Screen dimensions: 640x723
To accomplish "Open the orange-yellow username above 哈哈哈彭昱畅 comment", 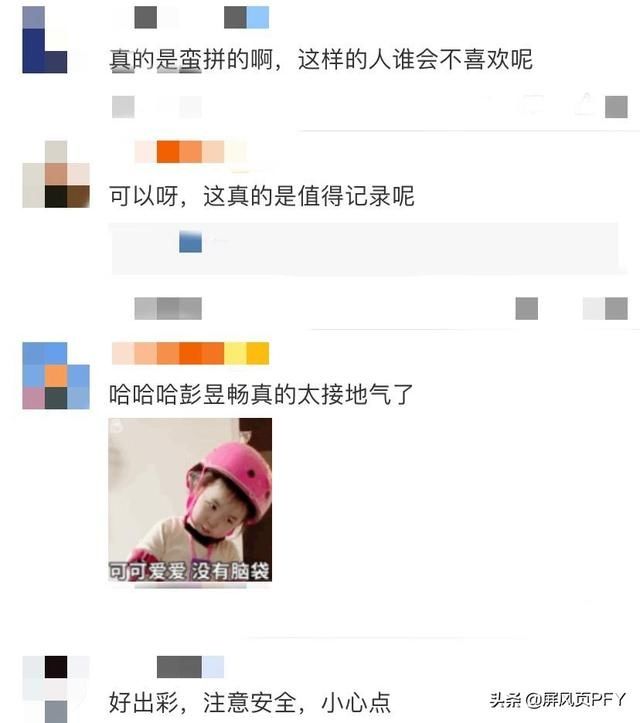I will tap(190, 354).
